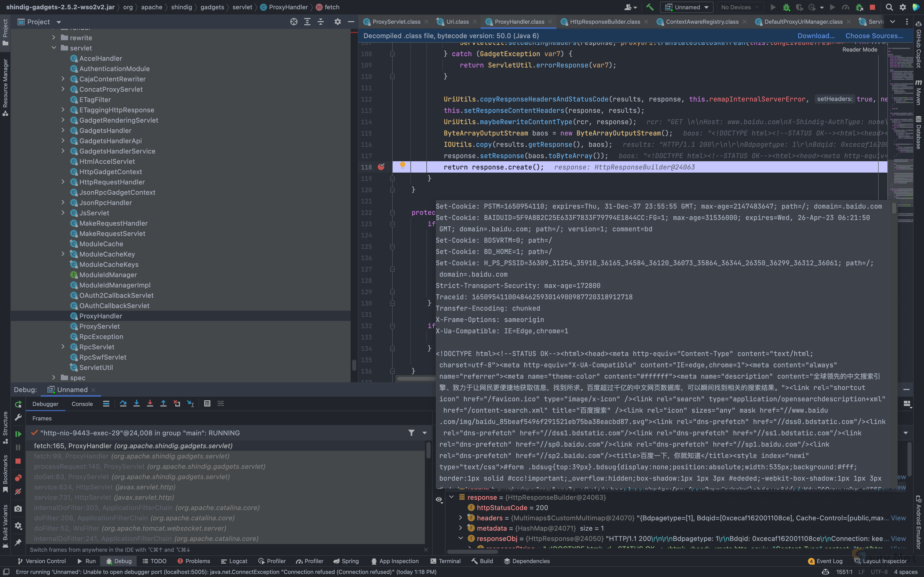Open the Console tab in debugger
This screenshot has width=924, height=577.
[82, 404]
